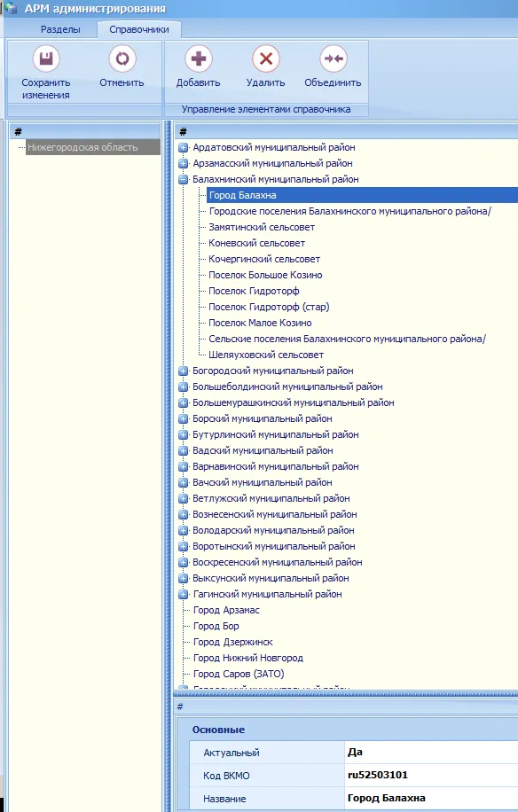This screenshot has height=812, width=518.
Task: Select Поселок Гидроторф (стар) item
Action: (x=269, y=307)
